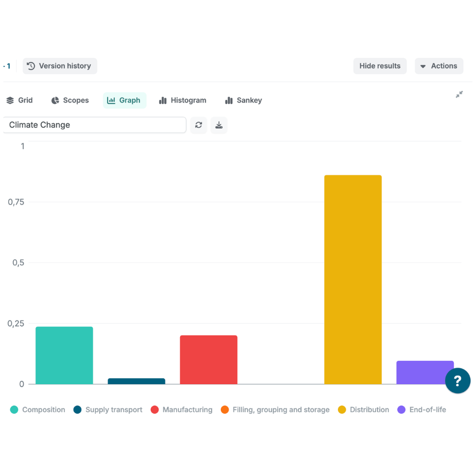Switch to the Grid tab
Image resolution: width=476 pixels, height=476 pixels.
pyautogui.click(x=21, y=100)
